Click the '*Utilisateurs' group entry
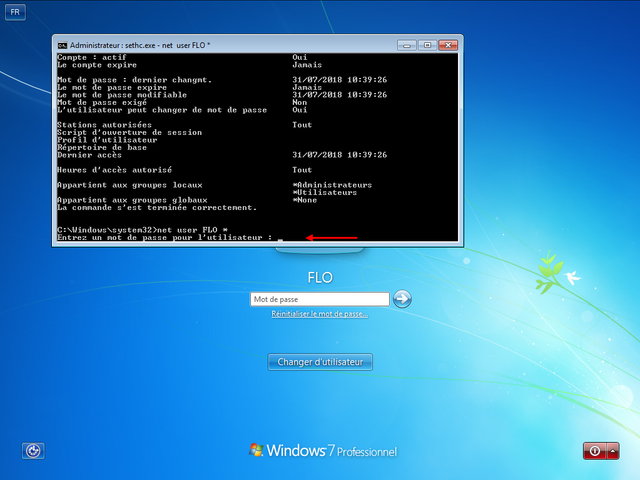This screenshot has width=640, height=480. [324, 193]
